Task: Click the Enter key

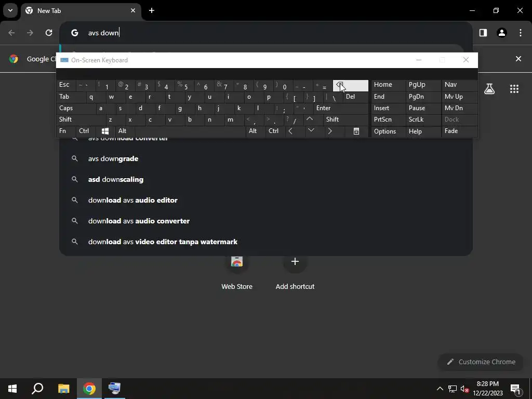Action: (341, 109)
